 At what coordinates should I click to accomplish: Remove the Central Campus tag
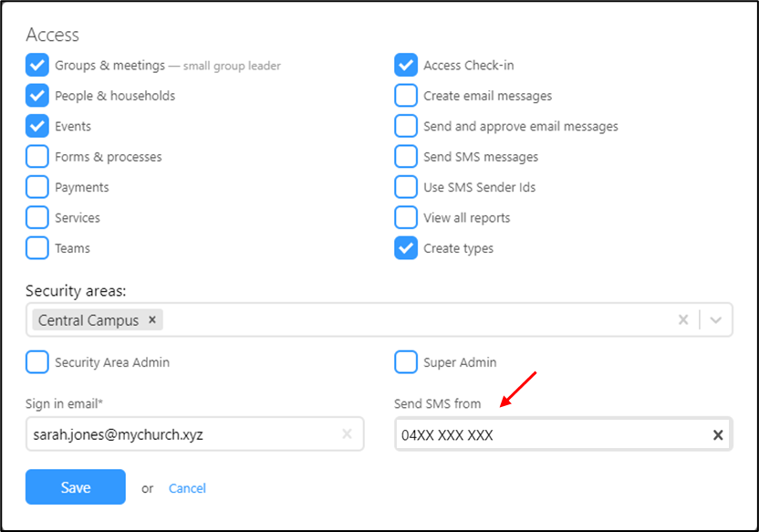pos(152,320)
